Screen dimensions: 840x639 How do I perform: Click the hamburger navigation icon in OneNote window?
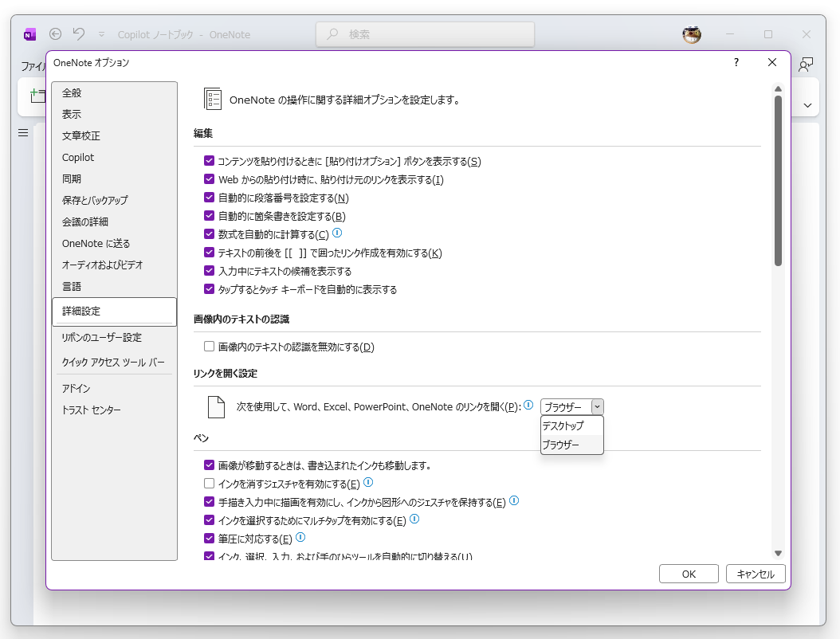coord(23,132)
